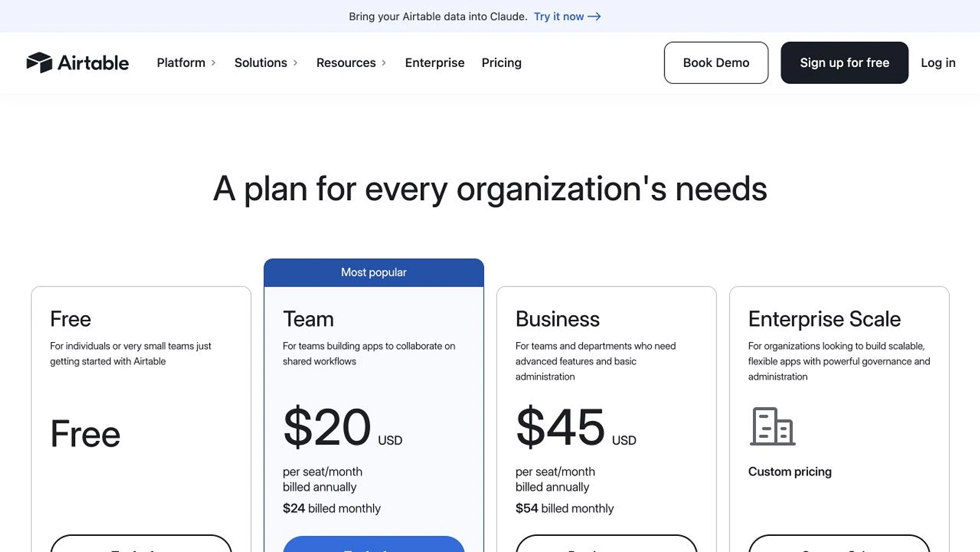Open the Pricing page link
The width and height of the screenshot is (980, 552).
[501, 63]
